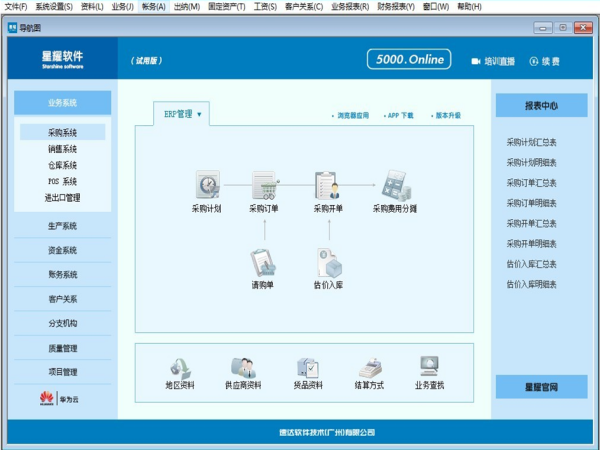The width and height of the screenshot is (600, 450).
Task: Click the 星耀官网 button
Action: click(541, 387)
